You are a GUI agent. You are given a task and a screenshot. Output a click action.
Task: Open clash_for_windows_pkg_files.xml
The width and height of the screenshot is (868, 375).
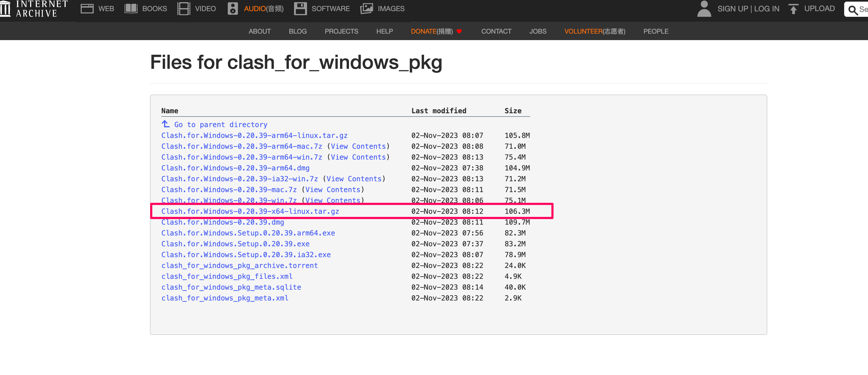click(227, 276)
